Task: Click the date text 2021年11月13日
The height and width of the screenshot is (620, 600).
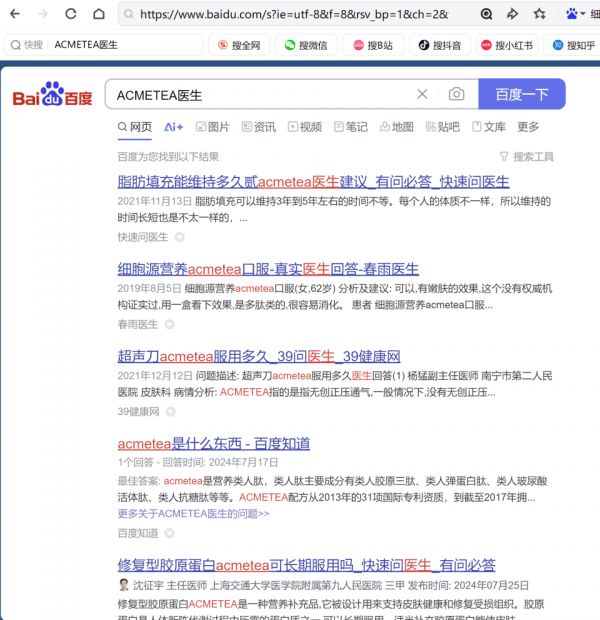Action: 155,201
